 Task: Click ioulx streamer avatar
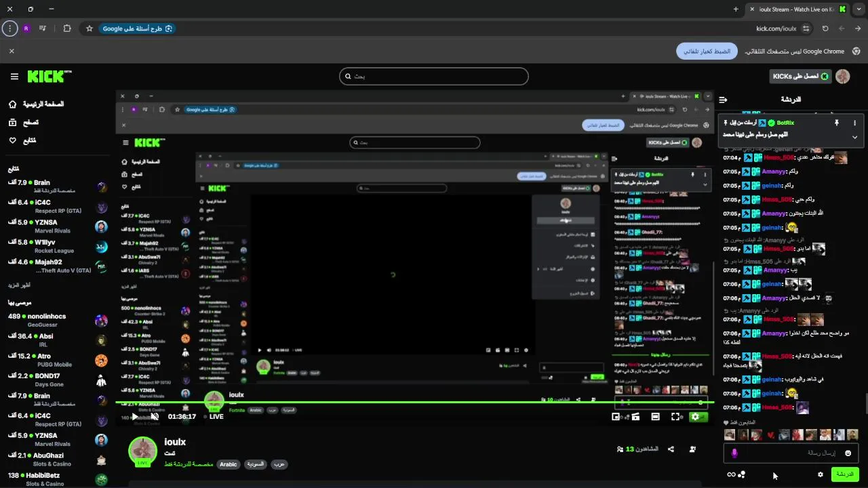point(142,451)
